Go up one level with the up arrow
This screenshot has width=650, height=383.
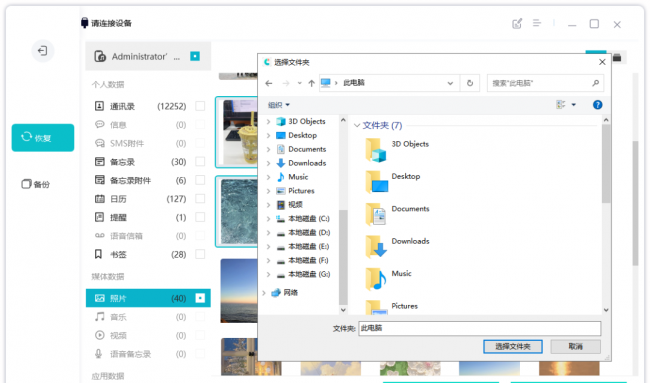(x=311, y=83)
